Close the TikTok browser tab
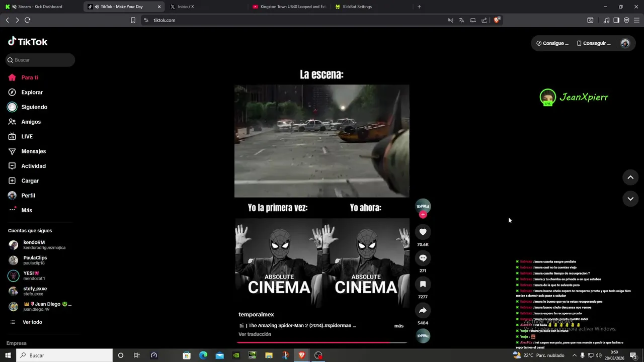 [159, 7]
